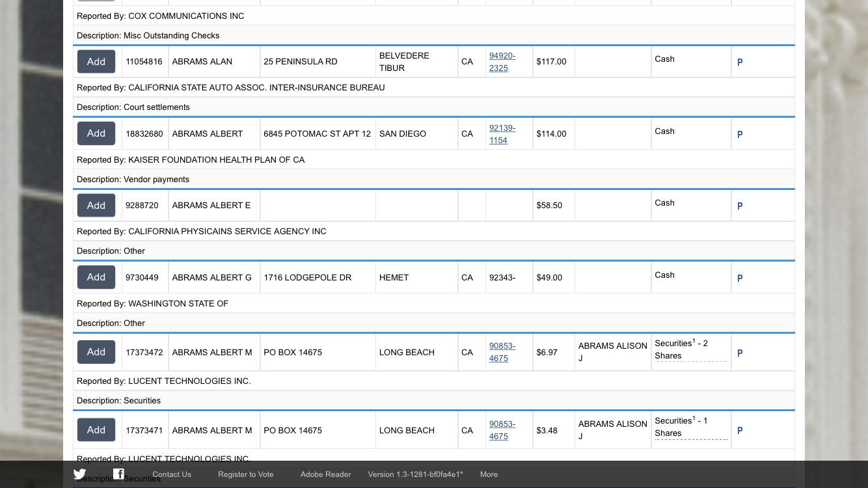868x488 pixels.
Task: Add property 17373472 to claim
Action: [x=96, y=352]
